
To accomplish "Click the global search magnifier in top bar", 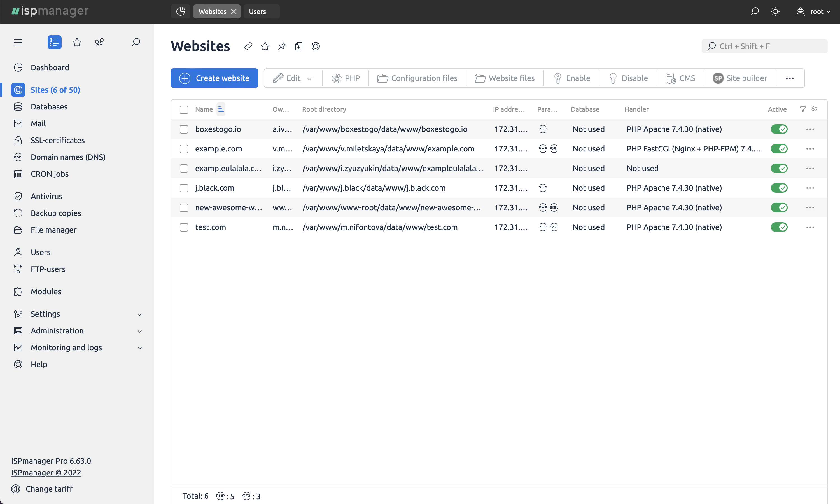I will click(x=754, y=11).
